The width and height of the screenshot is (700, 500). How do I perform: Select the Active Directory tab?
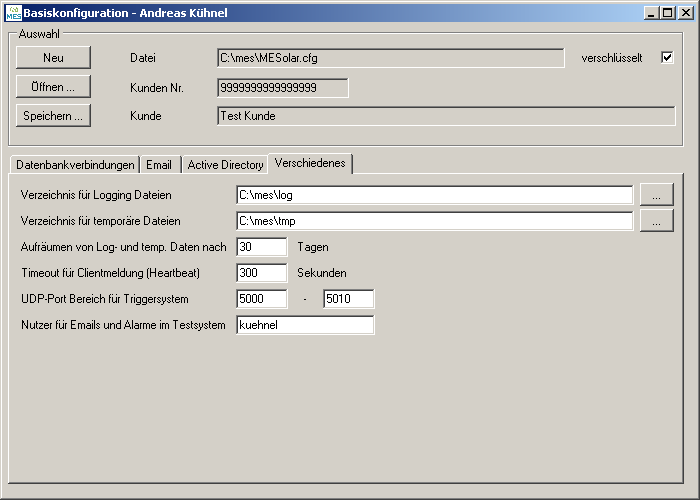click(x=225, y=165)
